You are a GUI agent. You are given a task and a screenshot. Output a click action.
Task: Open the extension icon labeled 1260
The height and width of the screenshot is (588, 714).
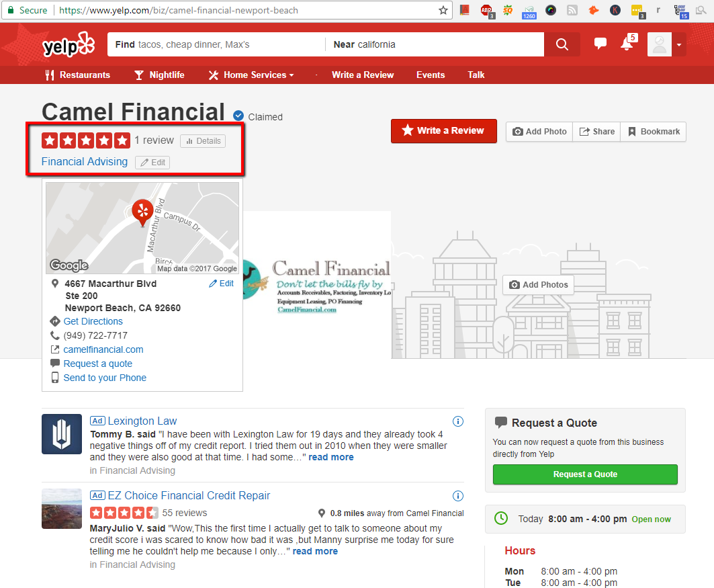click(x=529, y=12)
